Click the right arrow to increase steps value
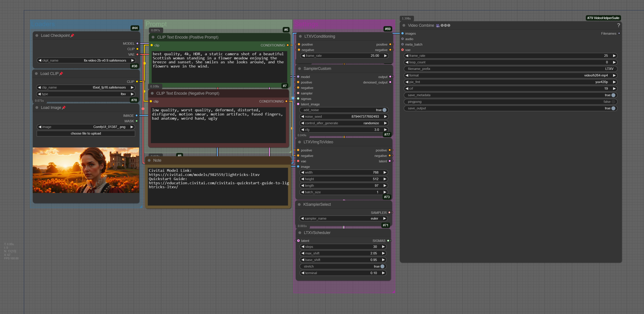644x314 pixels. [x=383, y=247]
